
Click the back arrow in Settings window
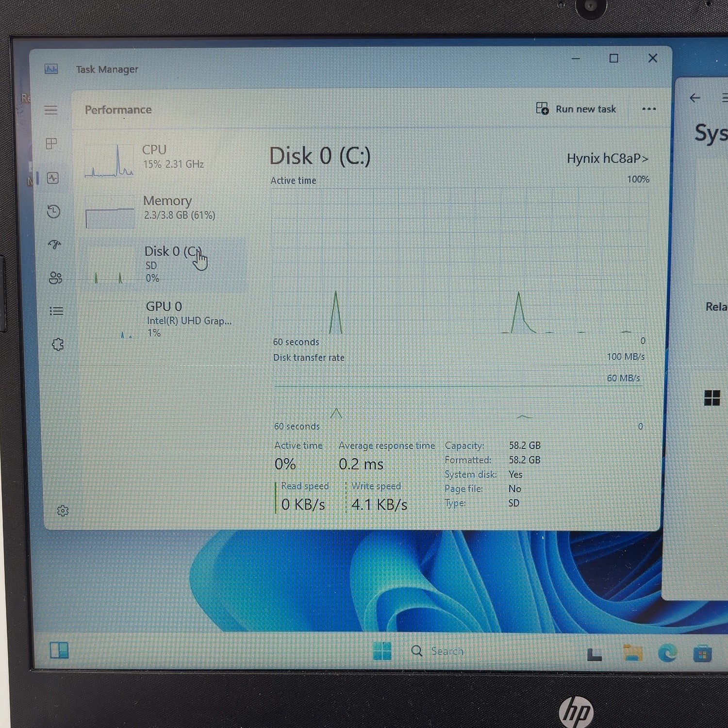[695, 98]
